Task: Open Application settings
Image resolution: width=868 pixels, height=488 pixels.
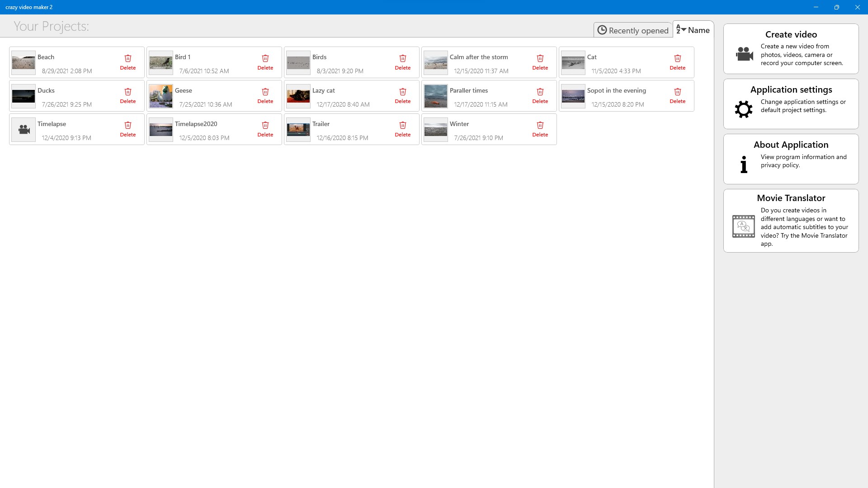Action: tap(791, 103)
